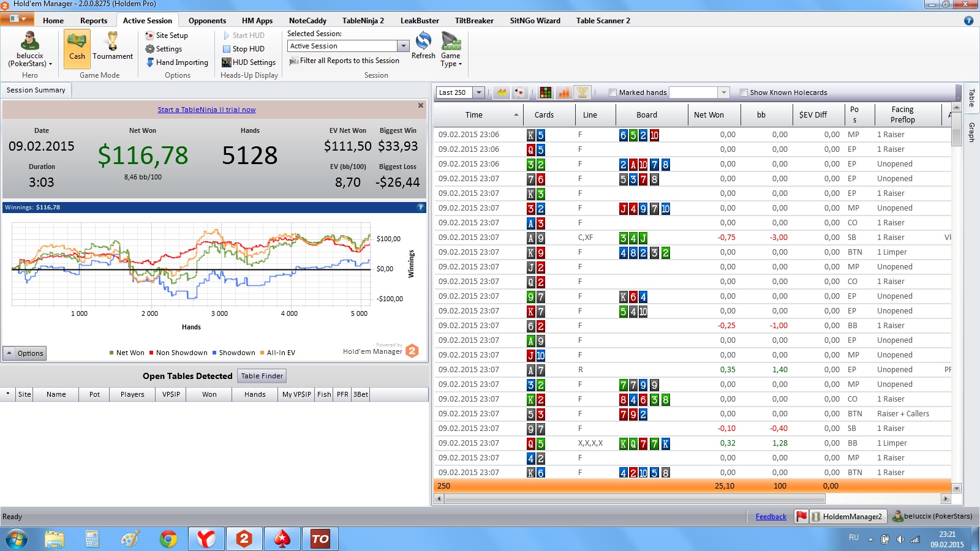Open Hand Importing

pos(177,62)
